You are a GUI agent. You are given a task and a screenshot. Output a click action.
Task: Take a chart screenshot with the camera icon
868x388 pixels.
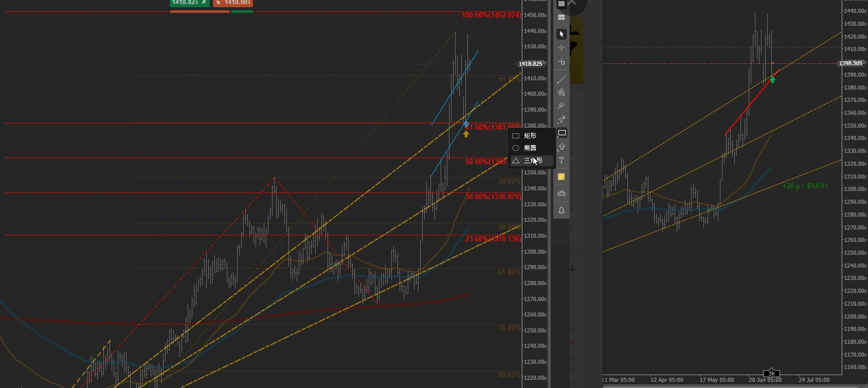[562, 193]
